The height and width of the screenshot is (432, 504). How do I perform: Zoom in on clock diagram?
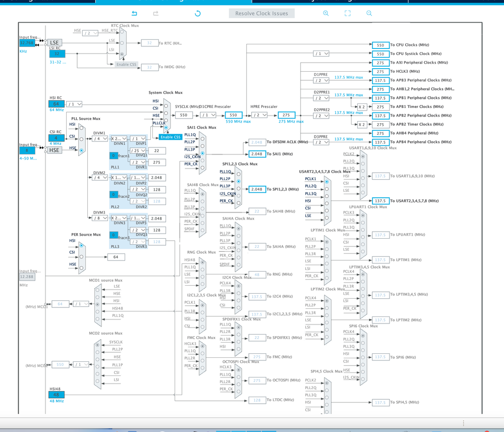click(x=325, y=13)
